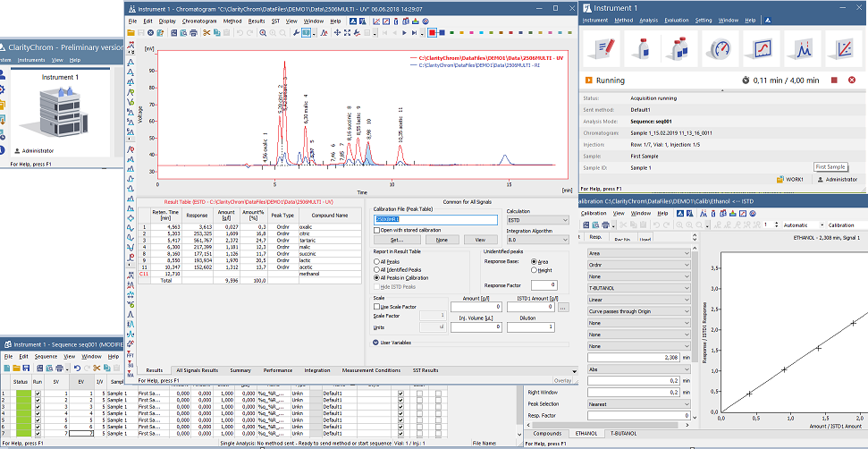Select Height as the response base

[x=533, y=270]
